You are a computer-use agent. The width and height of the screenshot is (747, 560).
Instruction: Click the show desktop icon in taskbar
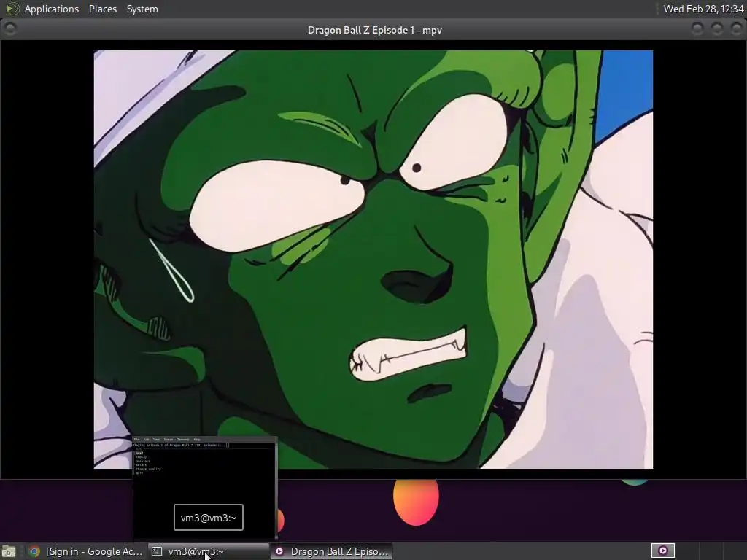coord(9,551)
